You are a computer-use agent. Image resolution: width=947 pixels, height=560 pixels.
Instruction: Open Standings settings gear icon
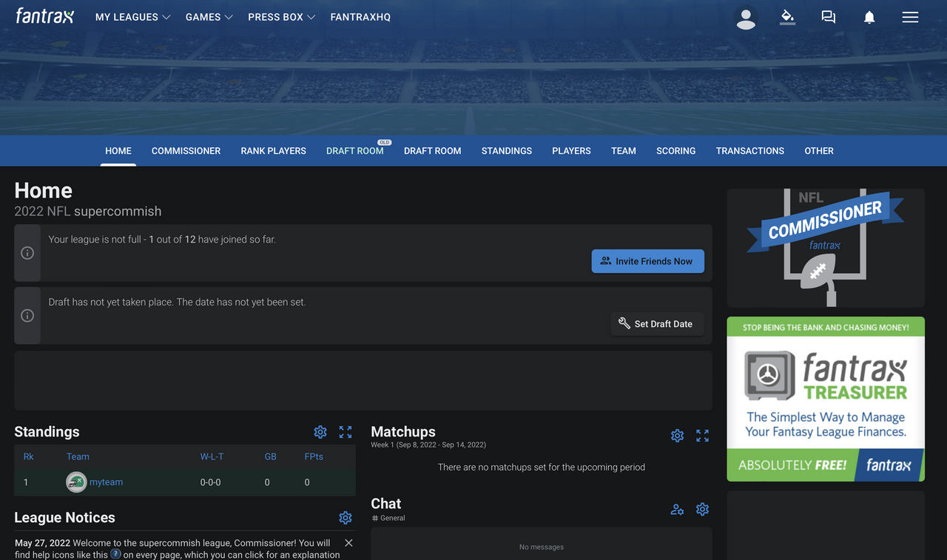coord(320,432)
